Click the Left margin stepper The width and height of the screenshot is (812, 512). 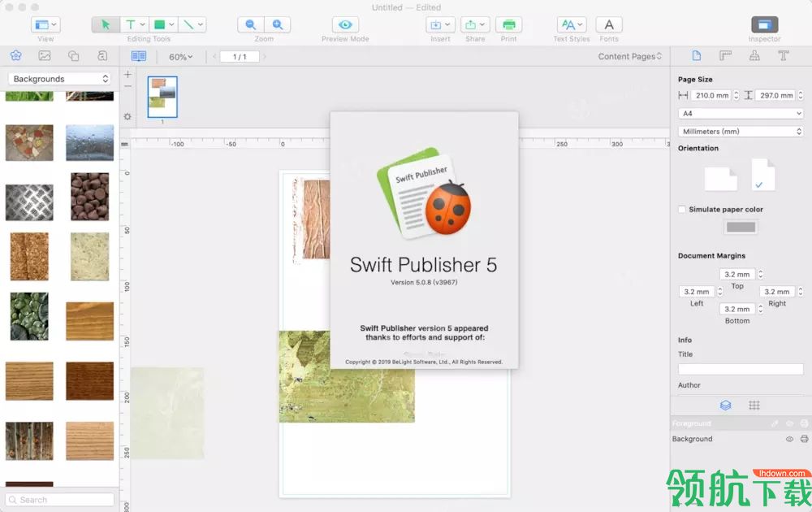(x=719, y=292)
